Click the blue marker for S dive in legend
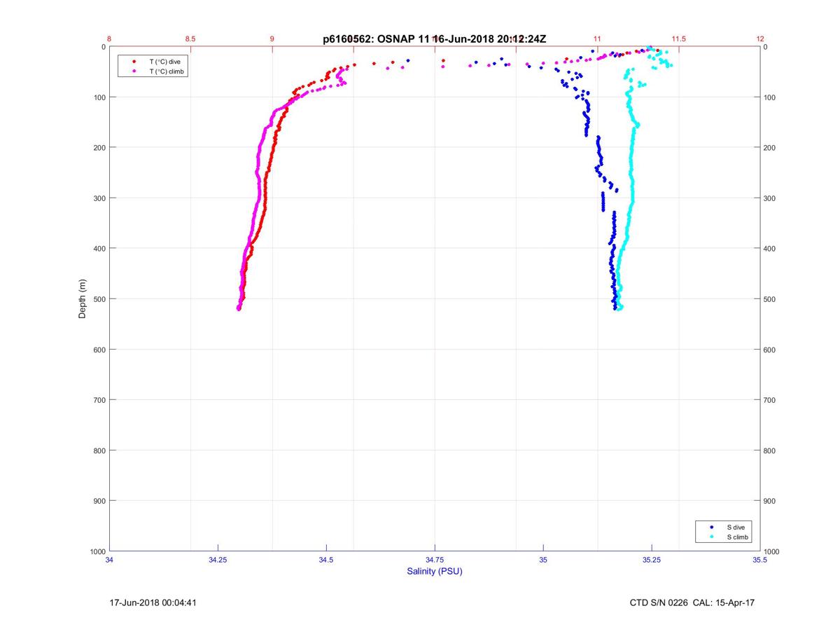 711,527
